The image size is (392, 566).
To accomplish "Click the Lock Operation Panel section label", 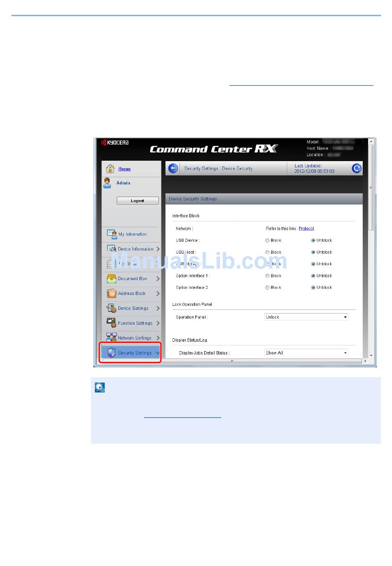I will (192, 304).
